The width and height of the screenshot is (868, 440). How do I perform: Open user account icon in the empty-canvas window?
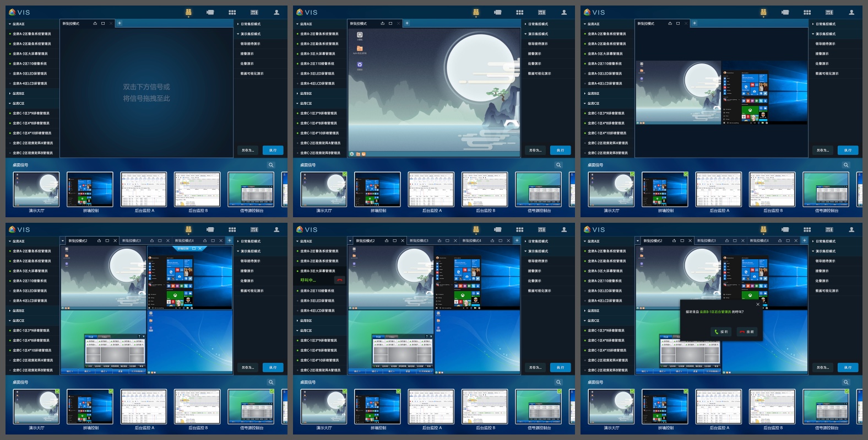point(276,12)
